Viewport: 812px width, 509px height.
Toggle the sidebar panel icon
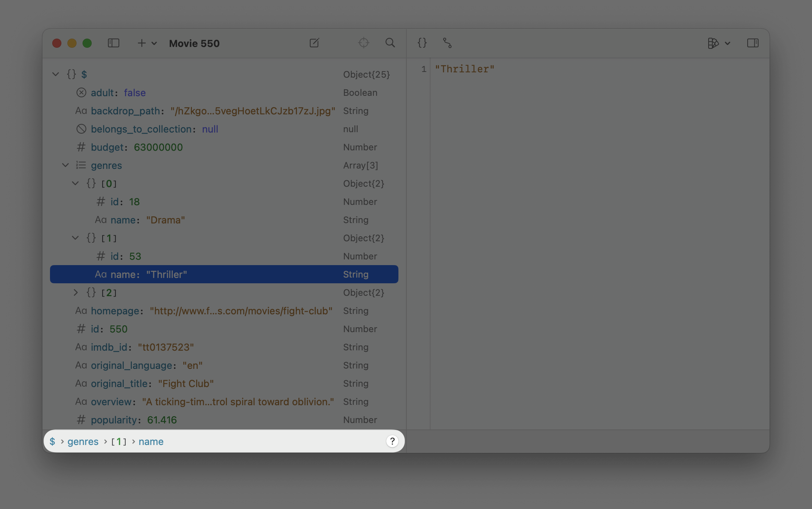click(x=113, y=43)
